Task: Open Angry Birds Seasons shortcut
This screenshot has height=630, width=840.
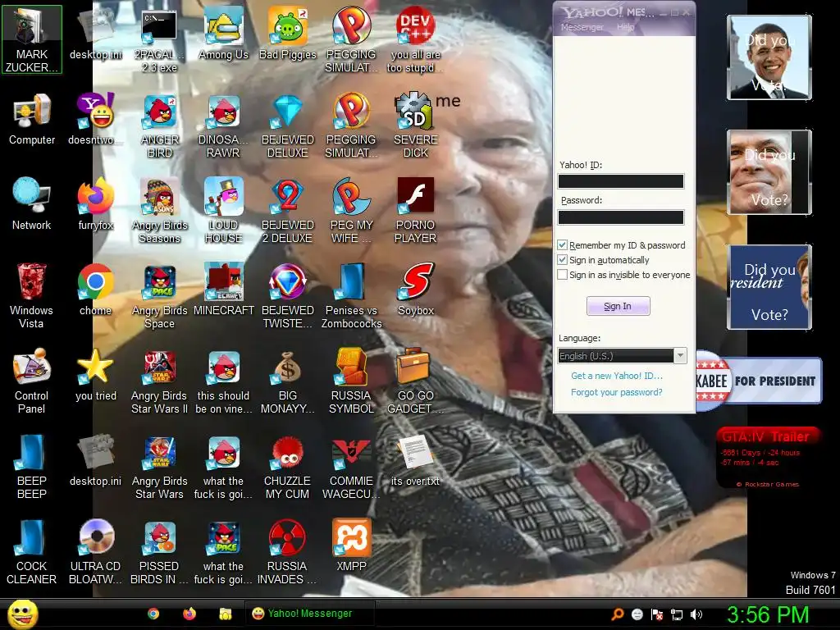Action: pos(159,211)
